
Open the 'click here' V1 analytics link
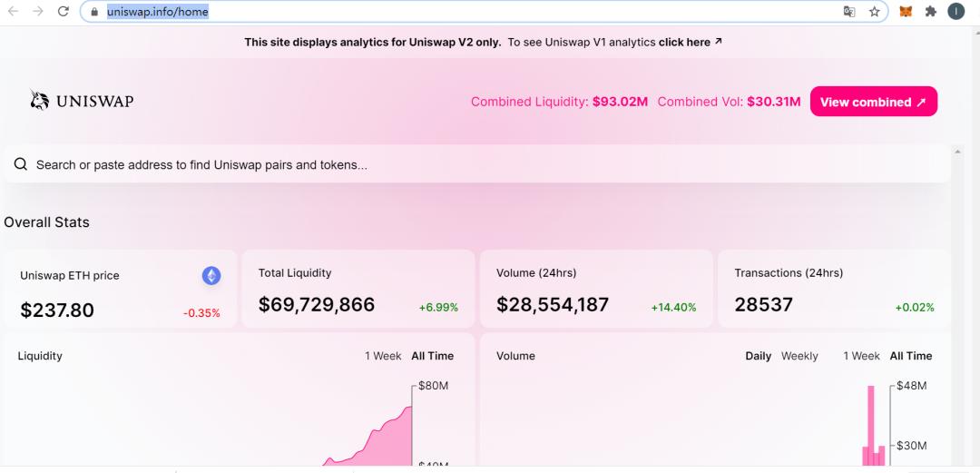(690, 43)
